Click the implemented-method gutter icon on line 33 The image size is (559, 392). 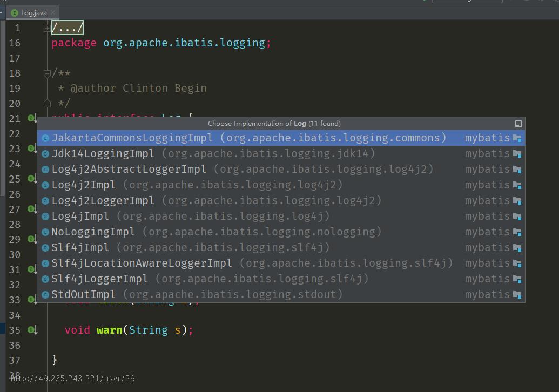point(32,300)
